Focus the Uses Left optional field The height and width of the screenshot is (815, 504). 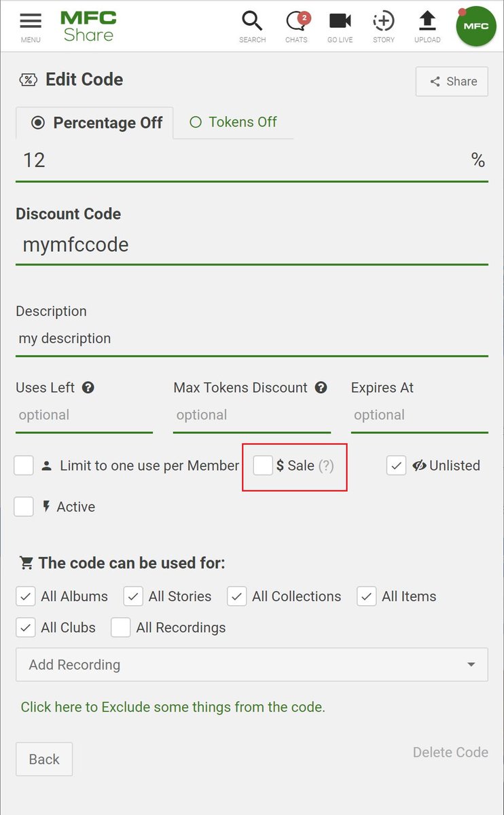[84, 416]
